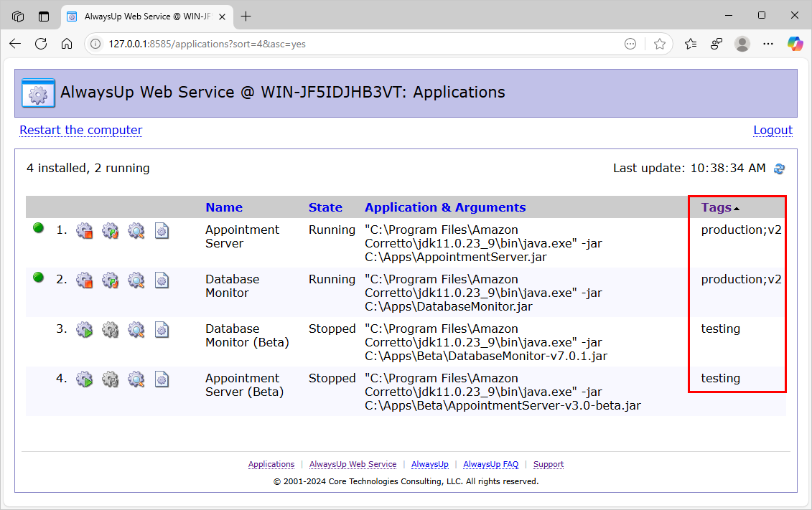
Task: Inspect Database Monitor row 2 using magnifier icon
Action: click(136, 280)
